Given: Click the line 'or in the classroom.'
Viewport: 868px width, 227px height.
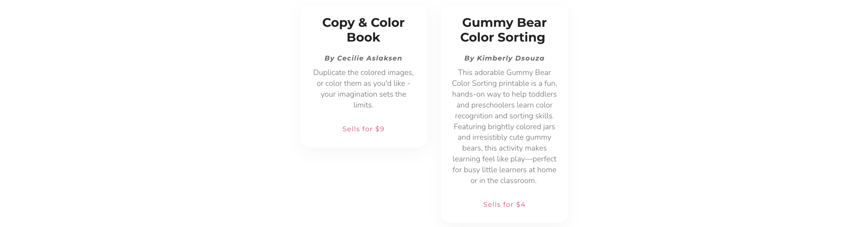Looking at the screenshot, I should pyautogui.click(x=503, y=181).
